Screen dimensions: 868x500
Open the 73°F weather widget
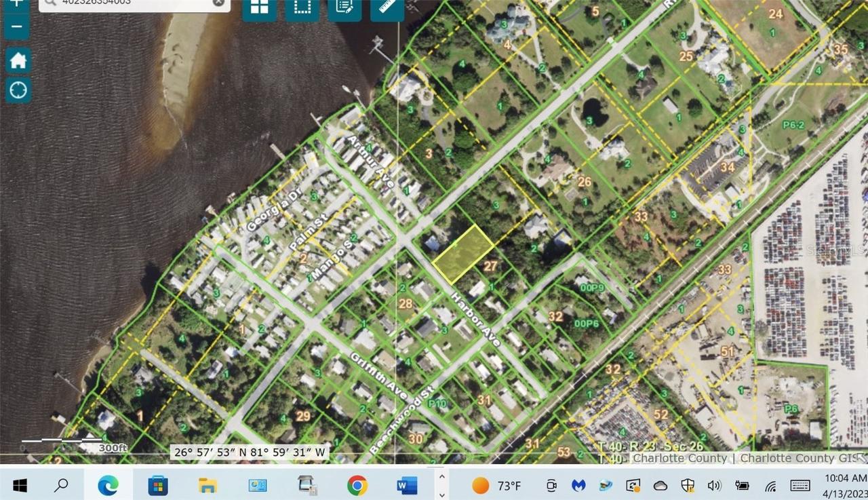click(x=496, y=486)
